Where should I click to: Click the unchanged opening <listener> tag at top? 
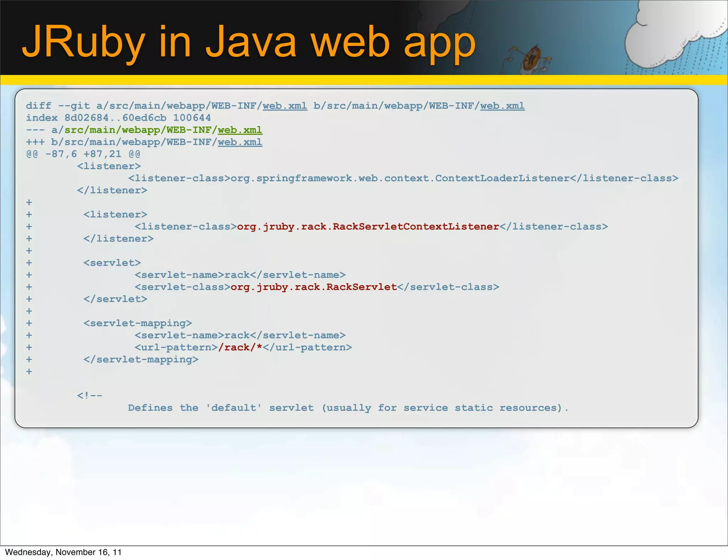(x=109, y=166)
